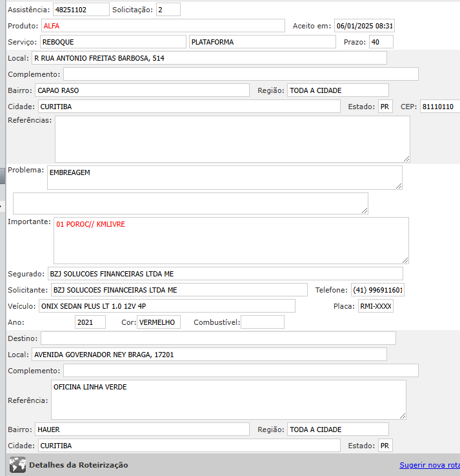The image size is (460, 476).
Task: Grab the Importante textarea resize handle
Action: point(405,260)
